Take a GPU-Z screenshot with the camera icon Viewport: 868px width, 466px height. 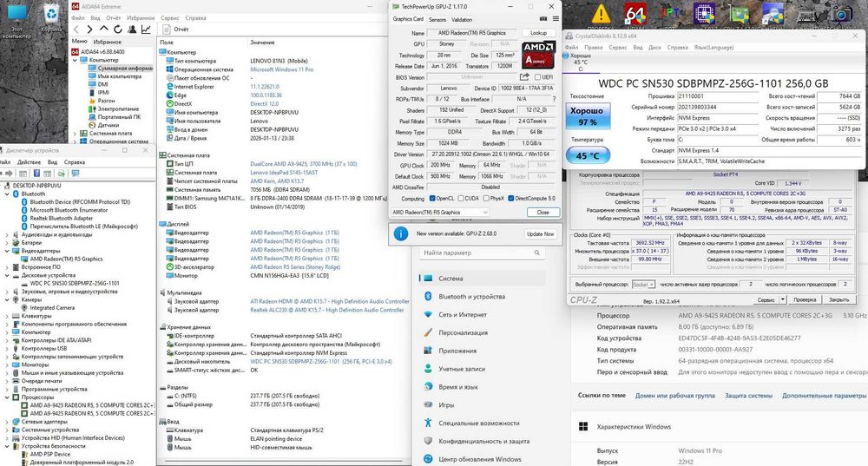coord(543,19)
